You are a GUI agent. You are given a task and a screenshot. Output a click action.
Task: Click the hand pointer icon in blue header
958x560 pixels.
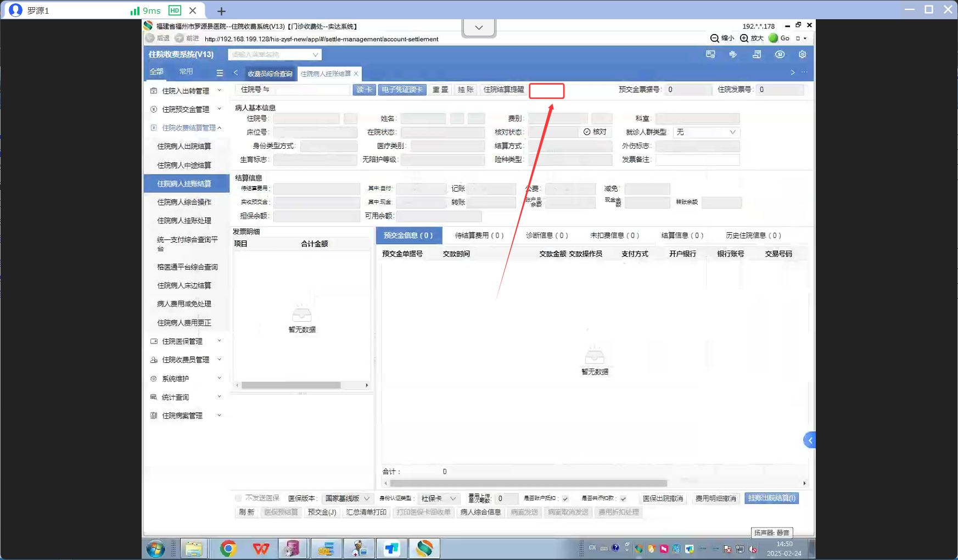tap(733, 54)
